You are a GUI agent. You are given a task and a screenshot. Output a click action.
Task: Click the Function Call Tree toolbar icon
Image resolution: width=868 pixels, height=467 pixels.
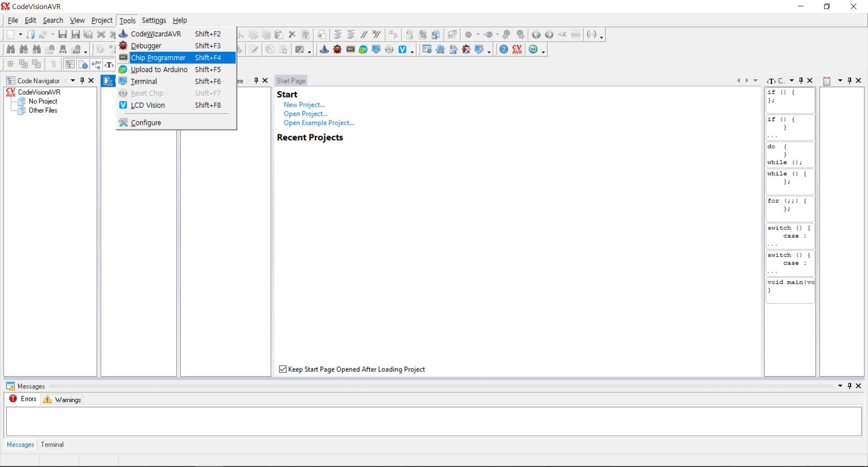96,64
